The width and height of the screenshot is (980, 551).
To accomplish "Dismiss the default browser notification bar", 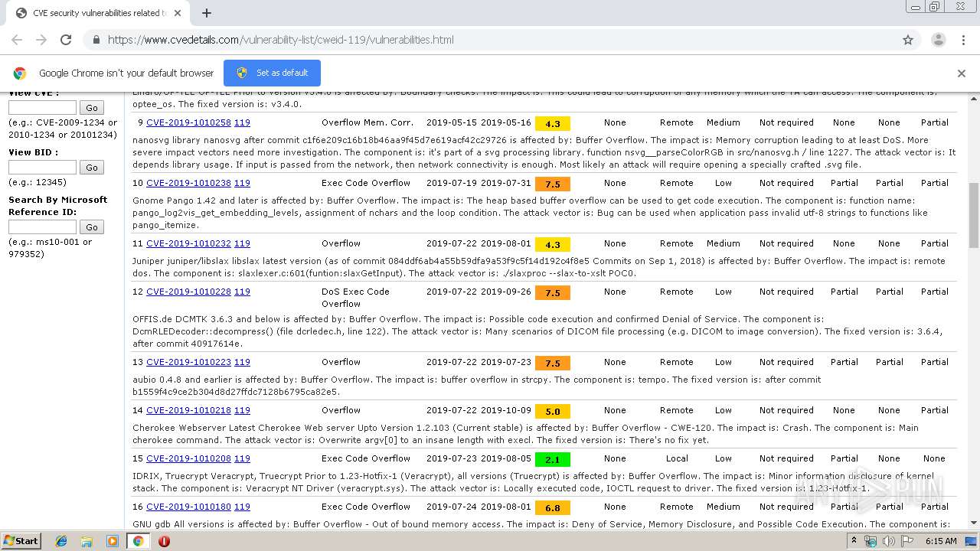I will (962, 73).
